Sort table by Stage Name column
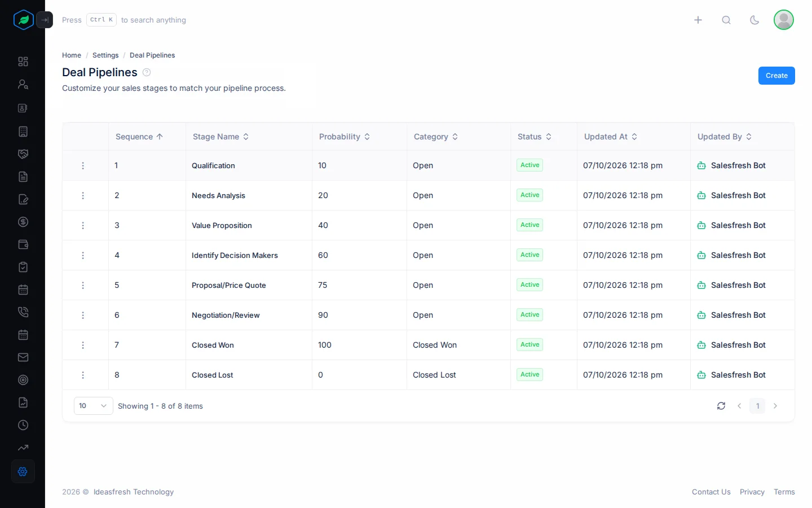The image size is (812, 508). pyautogui.click(x=221, y=137)
